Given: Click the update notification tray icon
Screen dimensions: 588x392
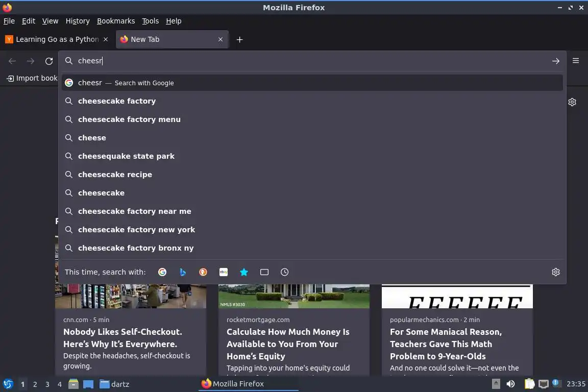Looking at the screenshot, I should tap(556, 383).
